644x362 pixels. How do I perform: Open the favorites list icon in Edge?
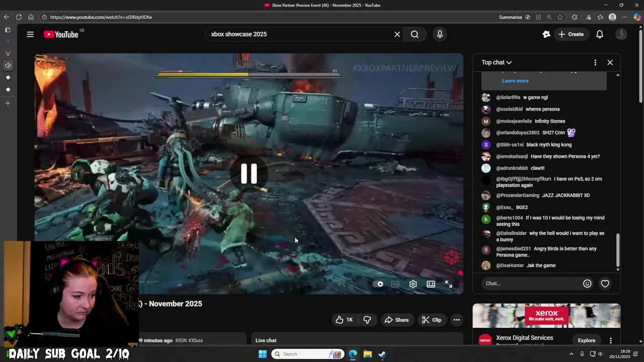(x=600, y=17)
